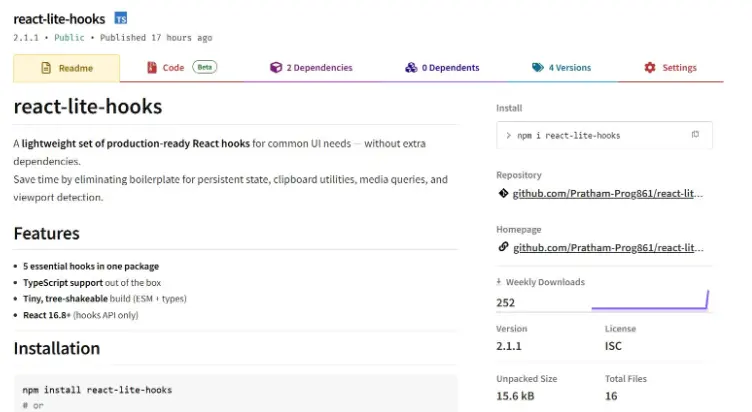Click the Beta badge on Code tab
The height and width of the screenshot is (412, 752).
(205, 67)
